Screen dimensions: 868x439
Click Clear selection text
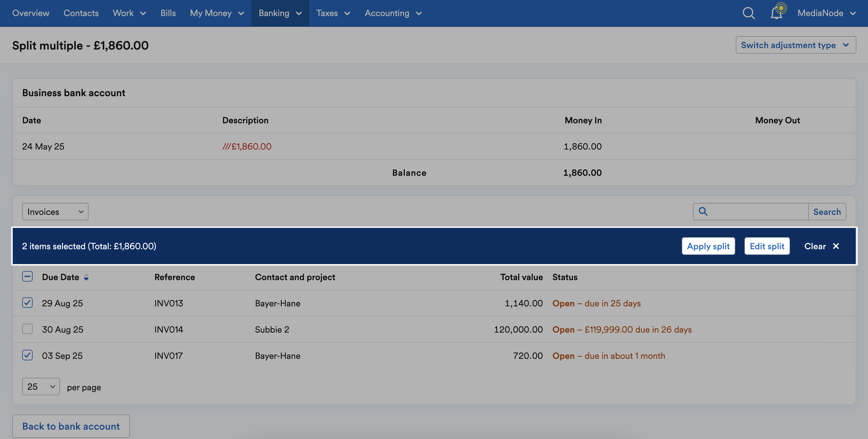(815, 247)
